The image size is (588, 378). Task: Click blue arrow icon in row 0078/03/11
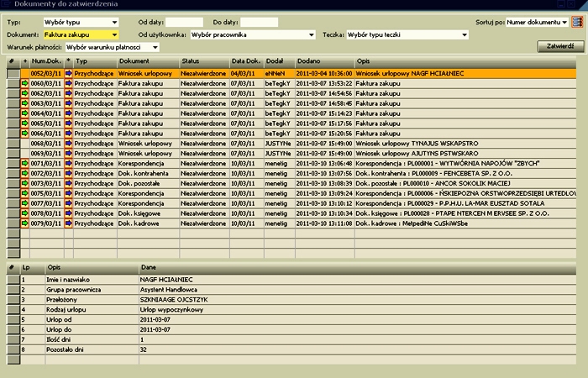pyautogui.click(x=68, y=213)
